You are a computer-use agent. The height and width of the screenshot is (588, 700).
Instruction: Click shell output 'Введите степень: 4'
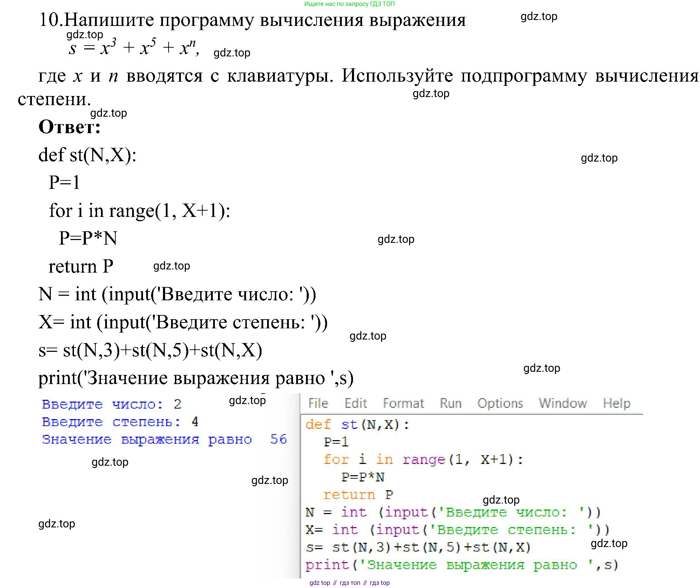(x=120, y=422)
